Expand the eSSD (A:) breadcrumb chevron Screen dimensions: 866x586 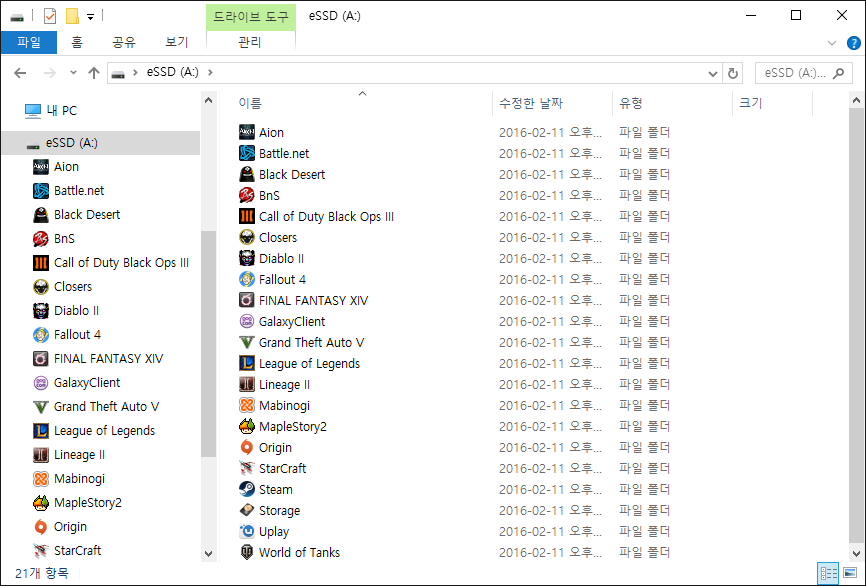(210, 72)
